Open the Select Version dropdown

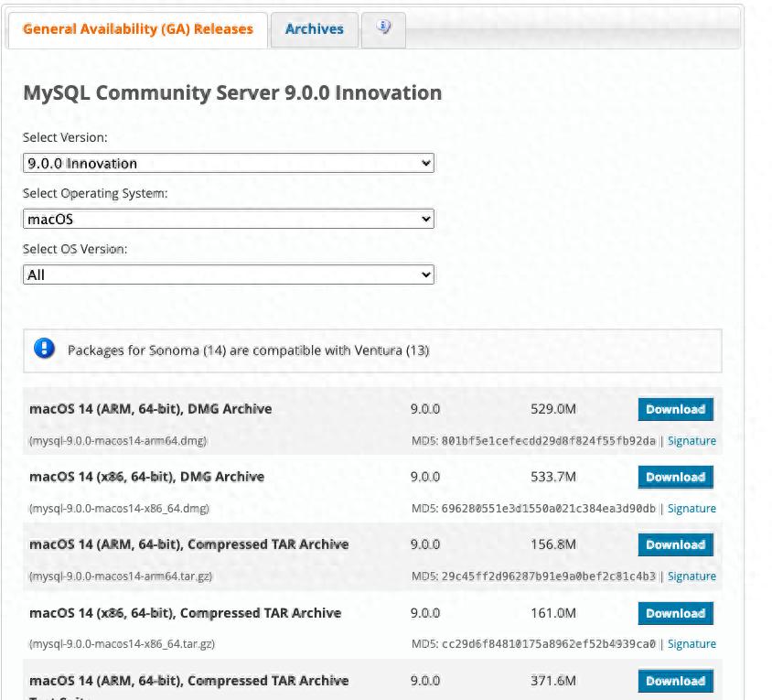click(x=229, y=163)
